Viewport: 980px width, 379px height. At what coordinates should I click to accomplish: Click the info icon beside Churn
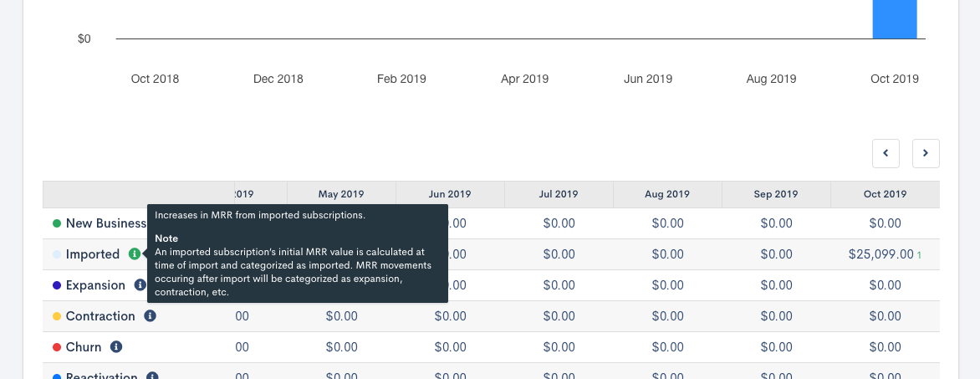tap(116, 347)
